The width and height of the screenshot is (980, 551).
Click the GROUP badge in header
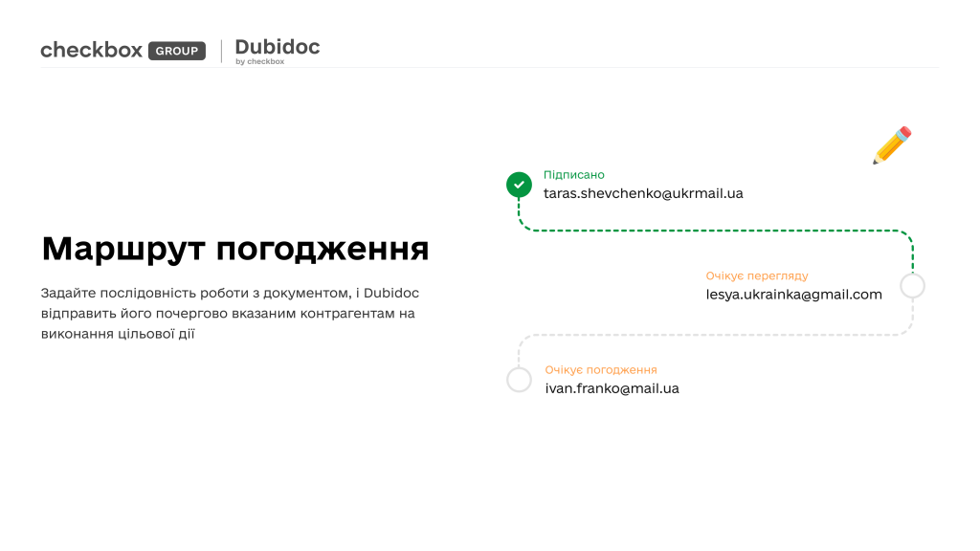point(177,52)
